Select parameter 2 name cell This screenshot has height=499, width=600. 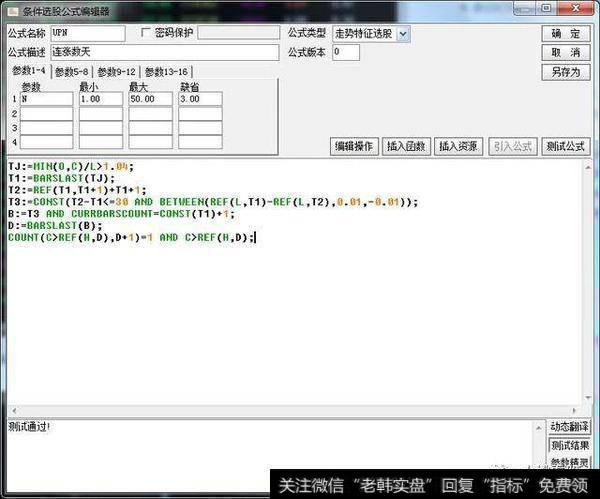pos(46,114)
